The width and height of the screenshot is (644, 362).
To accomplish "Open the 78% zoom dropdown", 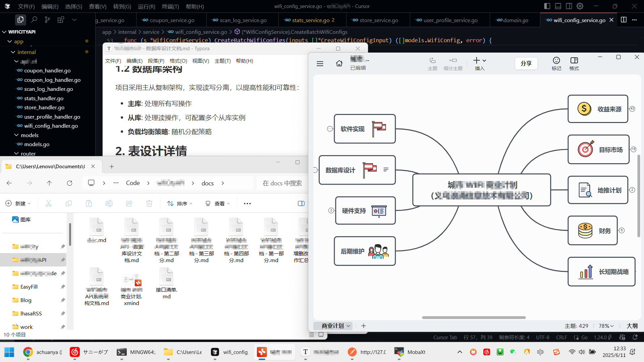I will [x=606, y=326].
